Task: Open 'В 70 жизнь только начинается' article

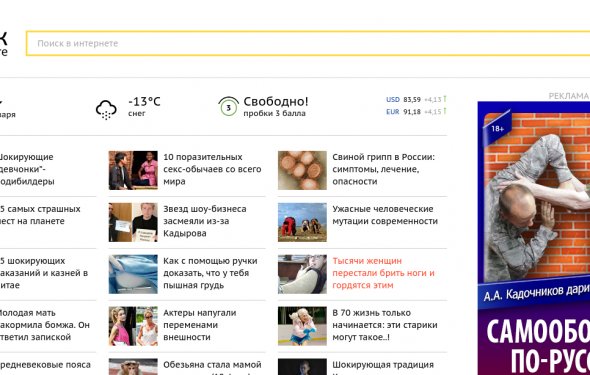Action: point(385,325)
